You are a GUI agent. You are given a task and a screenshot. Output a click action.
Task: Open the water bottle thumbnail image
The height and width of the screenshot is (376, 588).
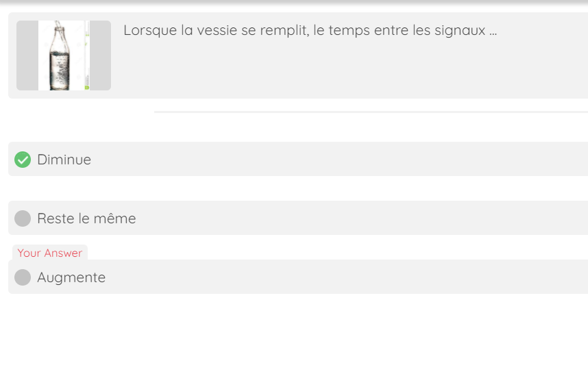point(64,55)
